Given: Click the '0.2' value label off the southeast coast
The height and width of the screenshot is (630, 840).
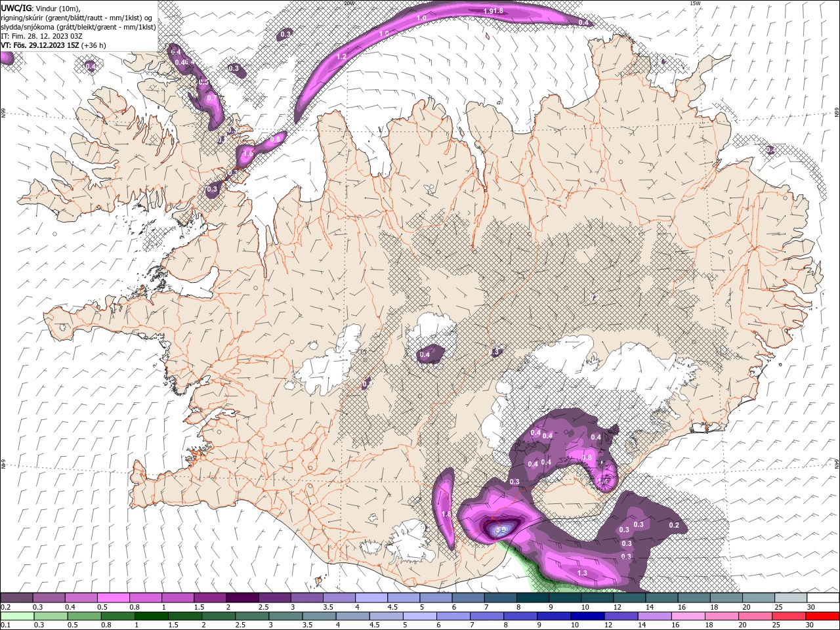Looking at the screenshot, I should point(674,525).
